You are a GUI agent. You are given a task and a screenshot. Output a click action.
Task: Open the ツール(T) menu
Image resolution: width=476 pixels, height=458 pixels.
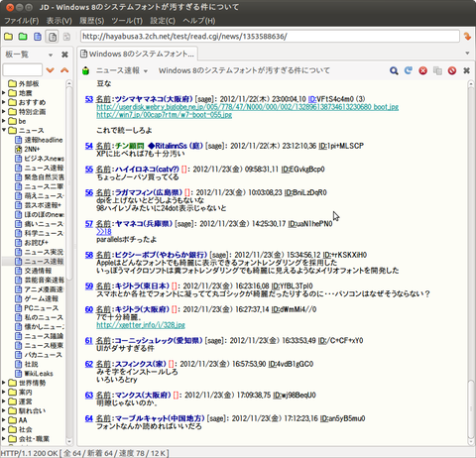(127, 21)
